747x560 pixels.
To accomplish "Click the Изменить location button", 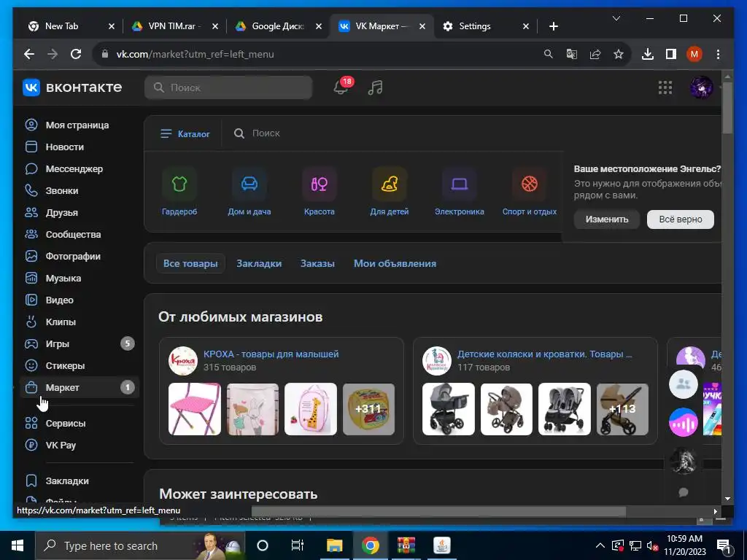I will click(x=606, y=219).
